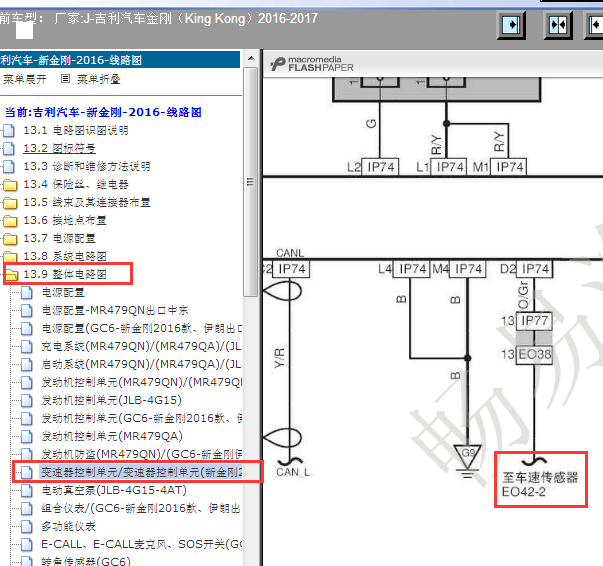Open 发动机控制单元(MR479QA) diagram
The image size is (603, 566).
pos(112,436)
